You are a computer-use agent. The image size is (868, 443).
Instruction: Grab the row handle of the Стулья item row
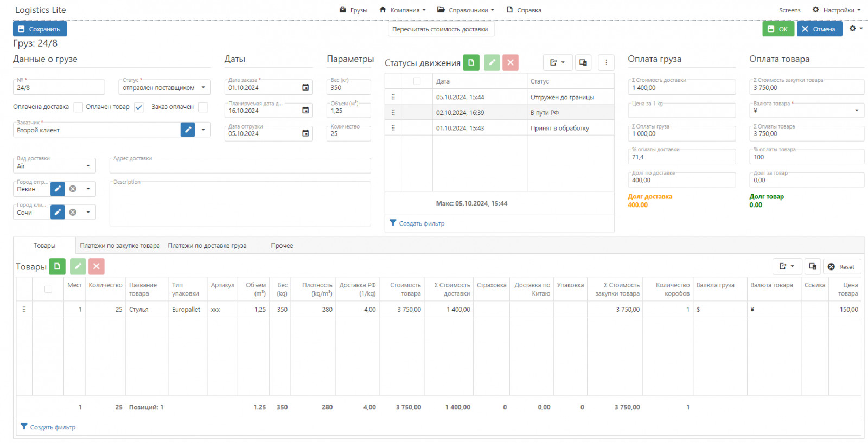point(24,309)
